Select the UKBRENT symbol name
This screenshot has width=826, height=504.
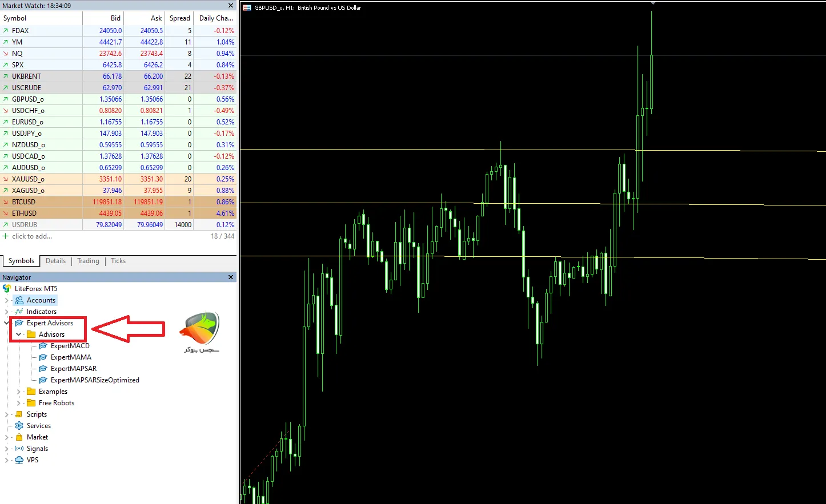(26, 76)
